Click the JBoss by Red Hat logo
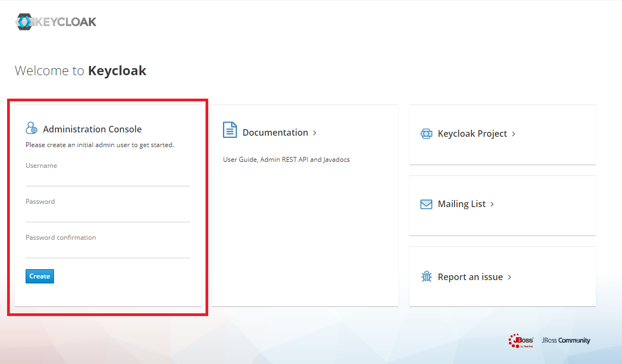Screen dimensions: 622x364 pos(521,341)
